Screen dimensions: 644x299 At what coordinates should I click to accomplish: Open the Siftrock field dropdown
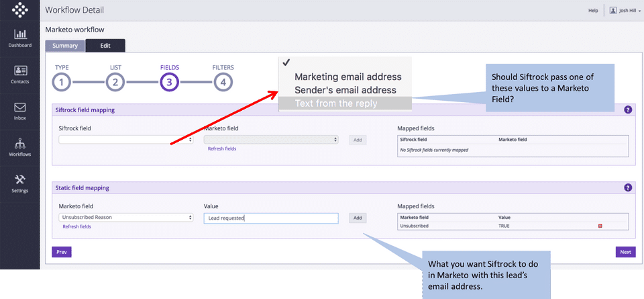click(x=126, y=140)
